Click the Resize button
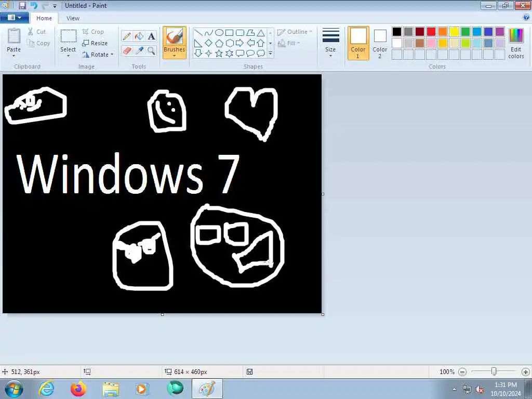The image size is (532, 399). pos(95,43)
